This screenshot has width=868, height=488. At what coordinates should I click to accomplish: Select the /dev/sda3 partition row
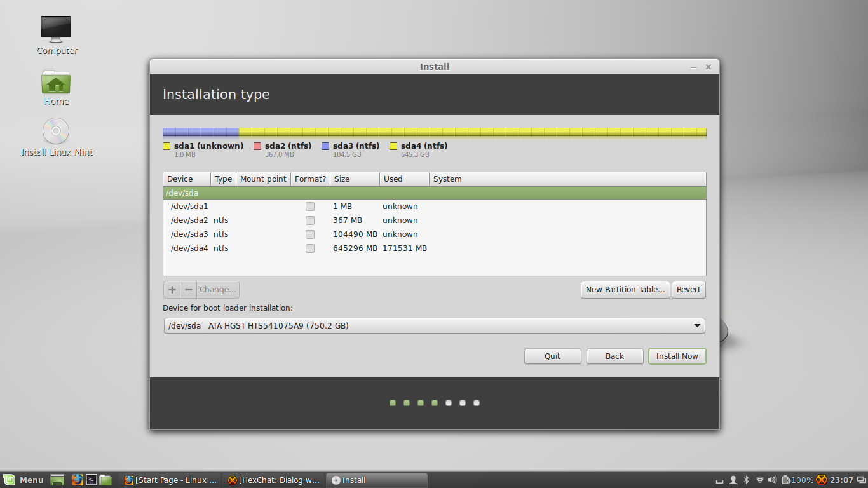tap(435, 234)
